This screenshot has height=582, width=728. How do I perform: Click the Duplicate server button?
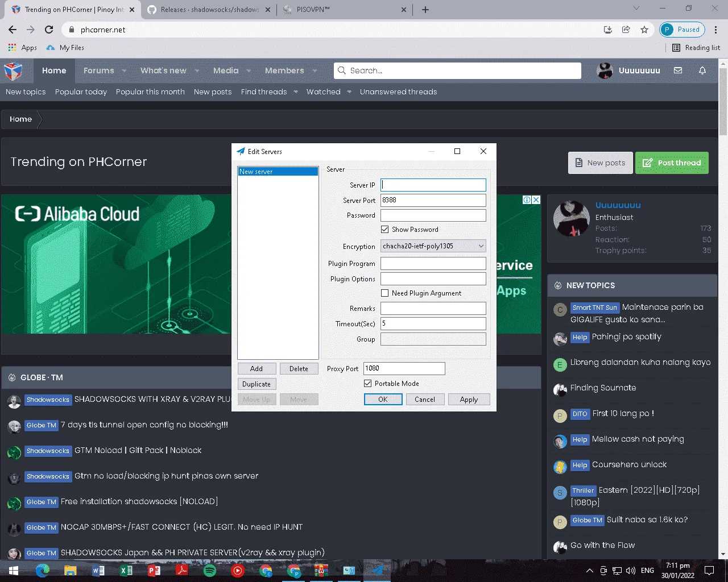pos(257,384)
